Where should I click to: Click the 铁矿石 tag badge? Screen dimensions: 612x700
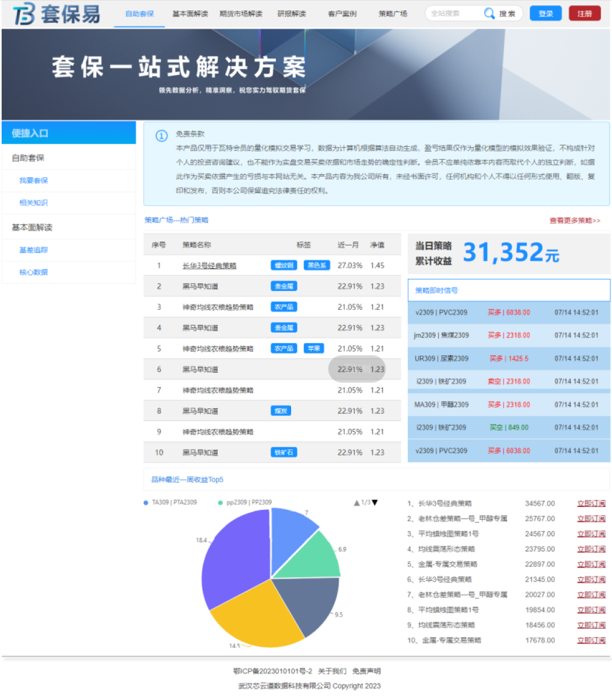click(x=284, y=453)
